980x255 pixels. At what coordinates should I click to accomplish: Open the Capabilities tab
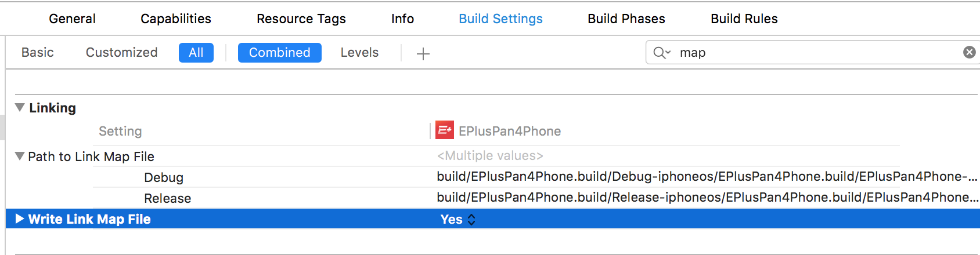click(x=176, y=19)
